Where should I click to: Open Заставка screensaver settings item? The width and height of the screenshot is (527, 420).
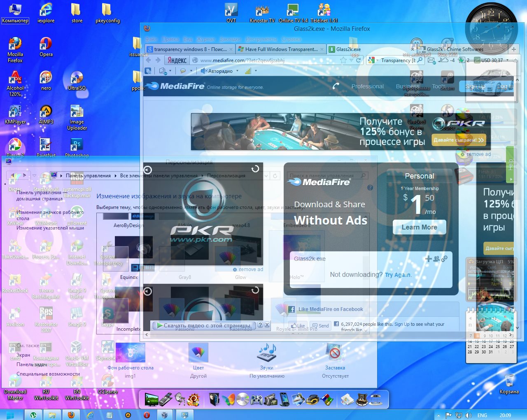335,357
